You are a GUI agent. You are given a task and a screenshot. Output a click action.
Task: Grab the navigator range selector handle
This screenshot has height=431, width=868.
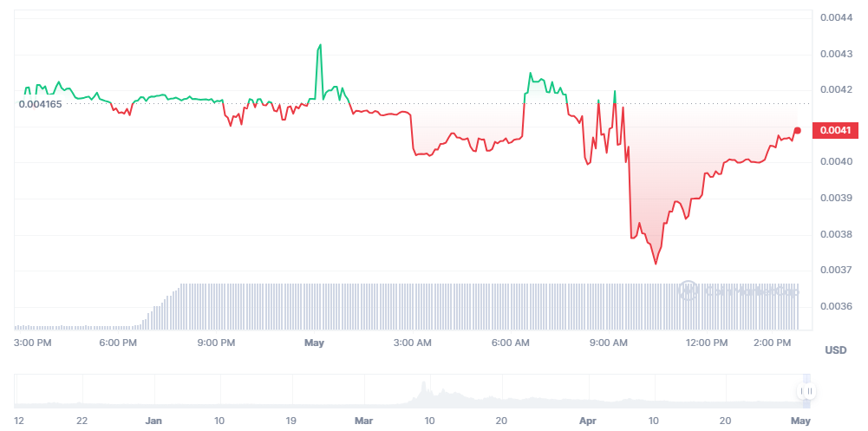click(x=806, y=392)
